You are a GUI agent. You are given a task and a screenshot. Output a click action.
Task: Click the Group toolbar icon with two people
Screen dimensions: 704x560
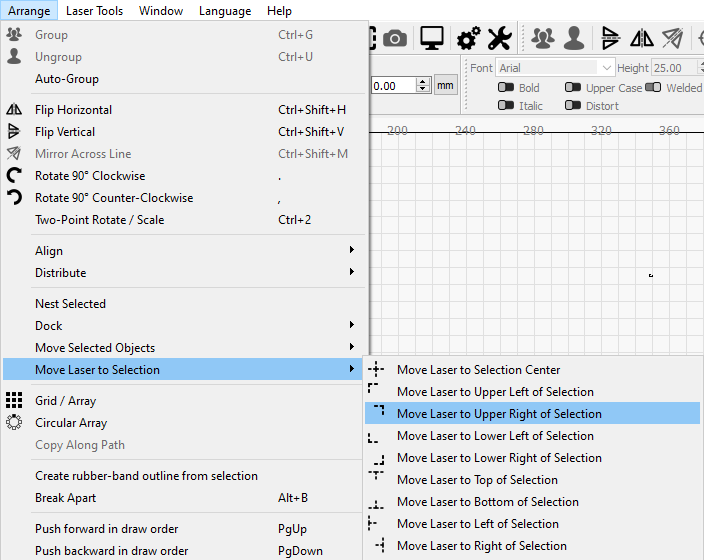pos(543,38)
